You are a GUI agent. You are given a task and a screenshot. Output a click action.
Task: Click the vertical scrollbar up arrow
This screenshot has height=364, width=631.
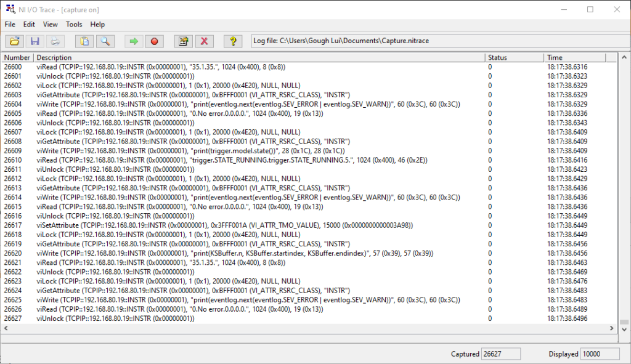(624, 57)
